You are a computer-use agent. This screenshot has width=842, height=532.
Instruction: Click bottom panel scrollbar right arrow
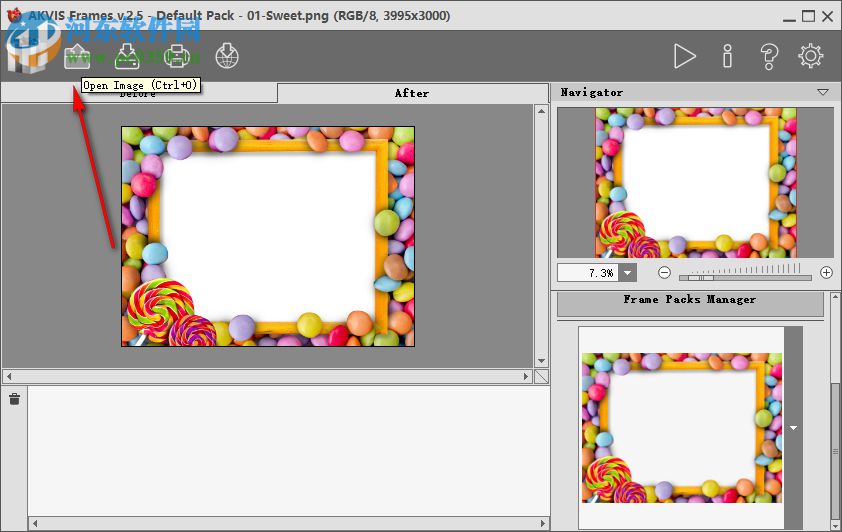pyautogui.click(x=543, y=523)
